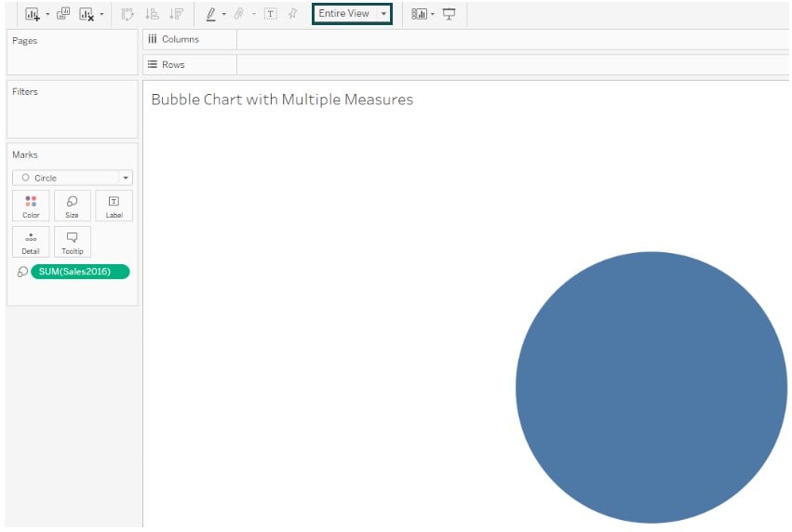Open the Show/Hide Cards dropdown arrow

click(x=433, y=14)
